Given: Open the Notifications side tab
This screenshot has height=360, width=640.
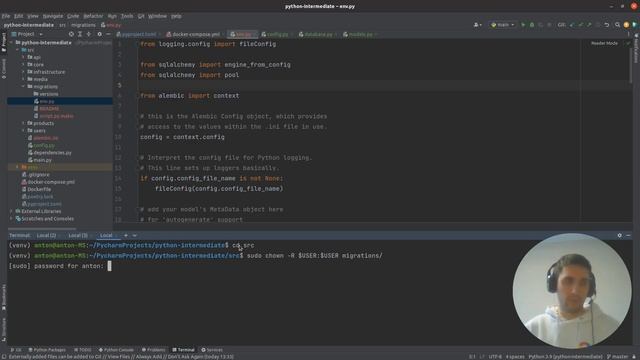Looking at the screenshot, I should tap(636, 49).
